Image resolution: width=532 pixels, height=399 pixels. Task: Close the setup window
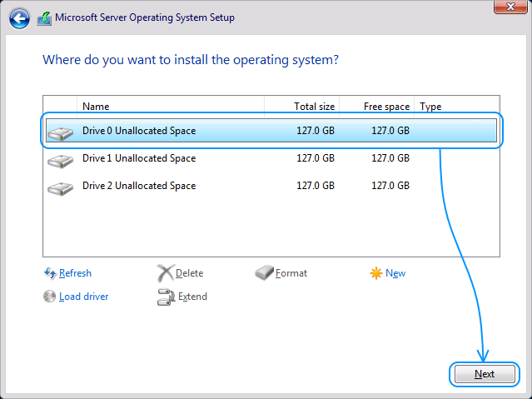pos(510,7)
